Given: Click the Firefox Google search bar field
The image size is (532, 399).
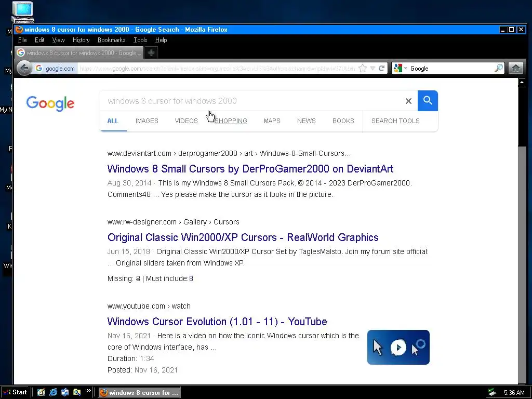Looking at the screenshot, I should coord(451,68).
